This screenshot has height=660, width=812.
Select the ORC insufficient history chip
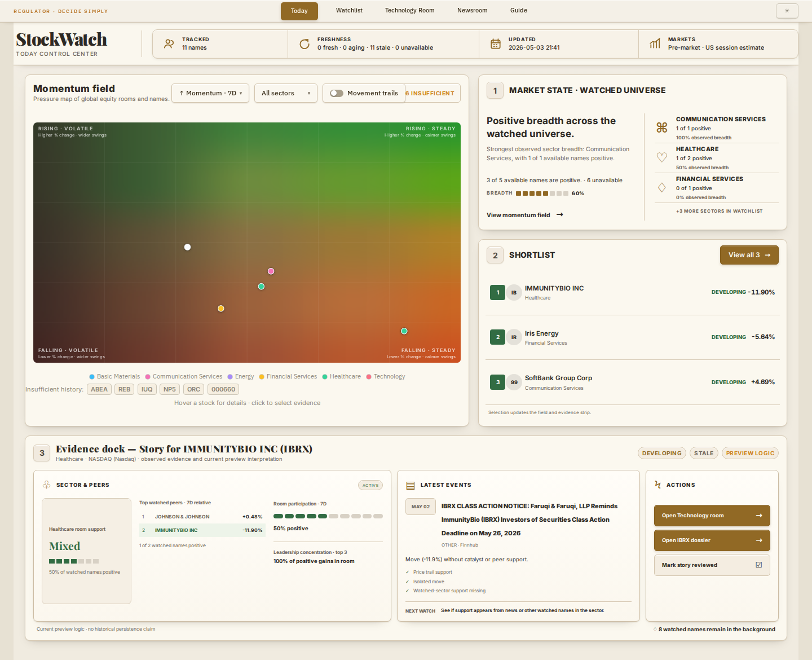[193, 389]
